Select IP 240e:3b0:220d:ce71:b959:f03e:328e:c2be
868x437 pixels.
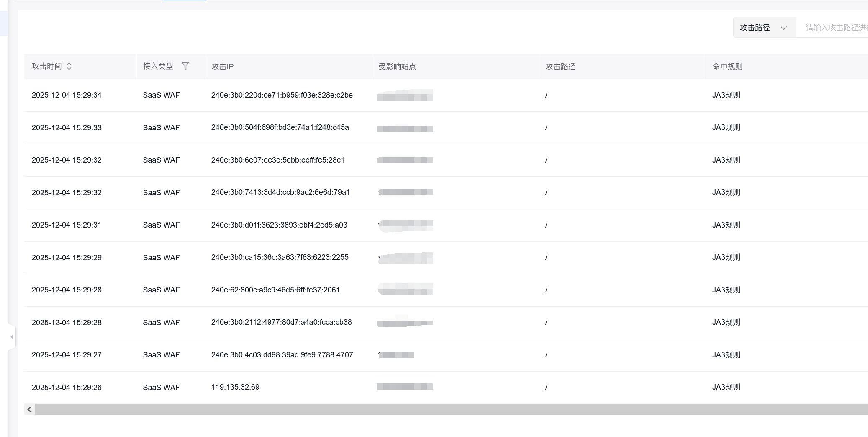point(282,95)
